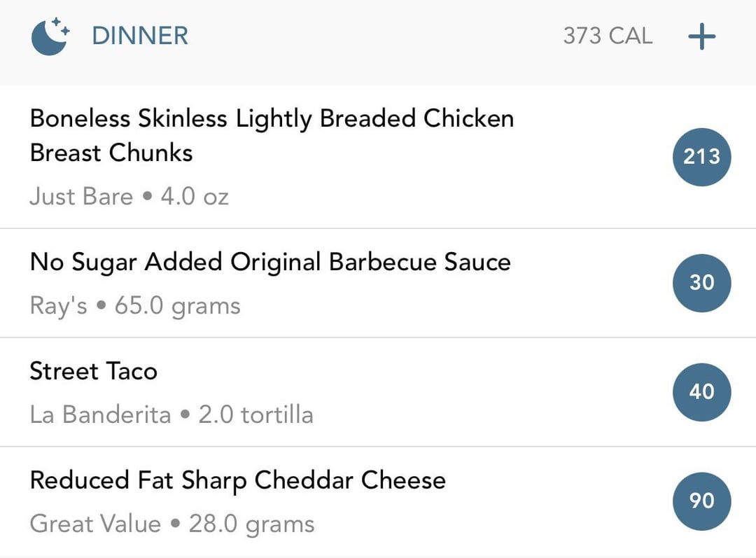
Task: View the 373 CAL dinner total
Action: [608, 36]
